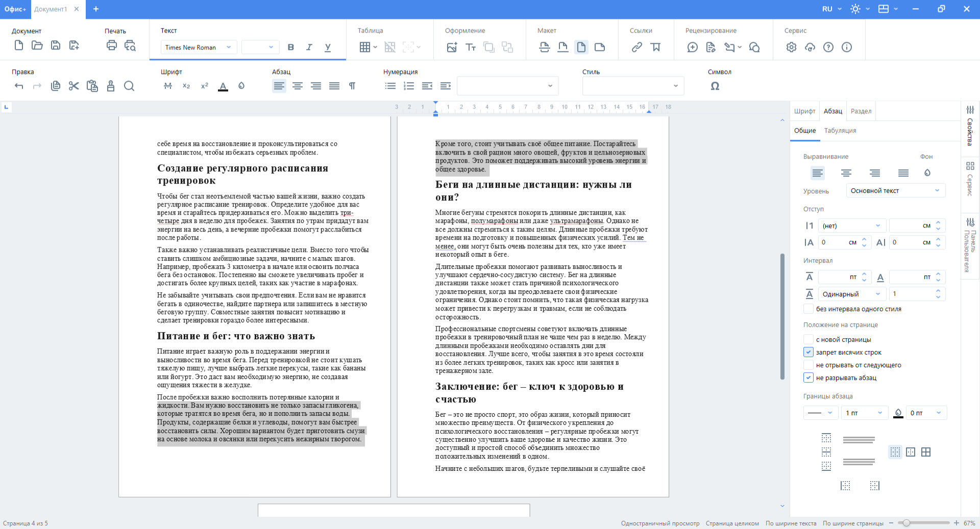The image size is (980, 529).
Task: Apply font color to text
Action: (x=223, y=86)
